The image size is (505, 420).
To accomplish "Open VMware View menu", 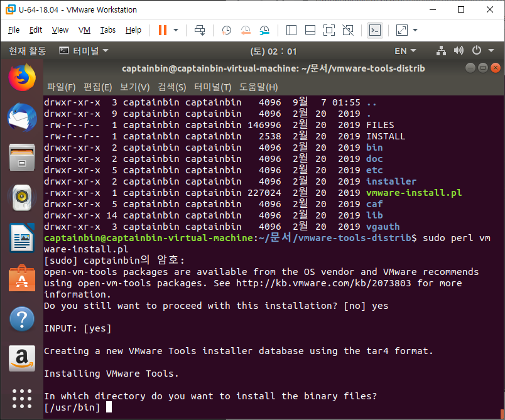I will click(x=60, y=30).
